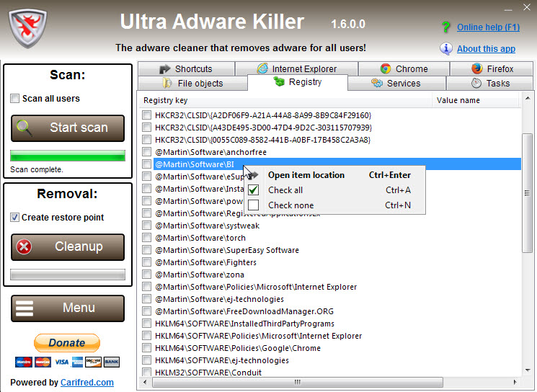537x392 pixels.
Task: Click the scroll down arrow of list
Action: [528, 370]
